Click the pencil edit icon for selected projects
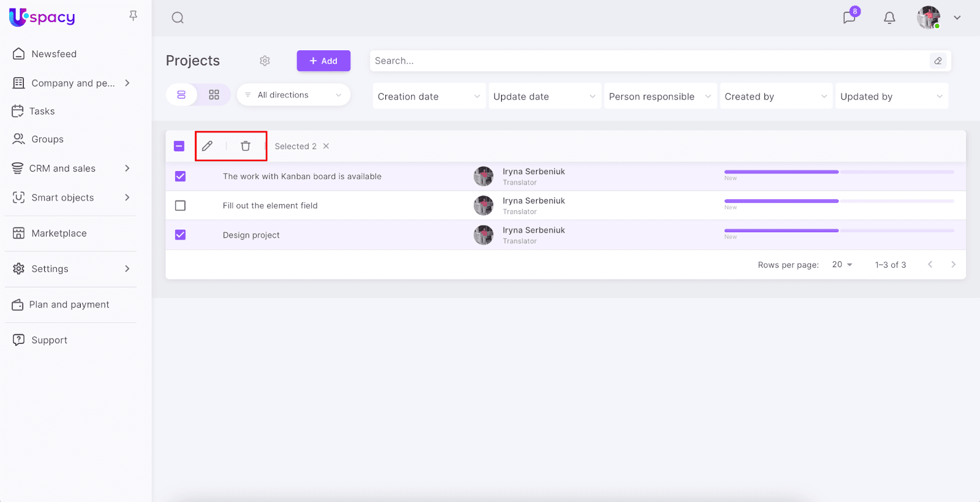This screenshot has width=980, height=502. click(207, 146)
